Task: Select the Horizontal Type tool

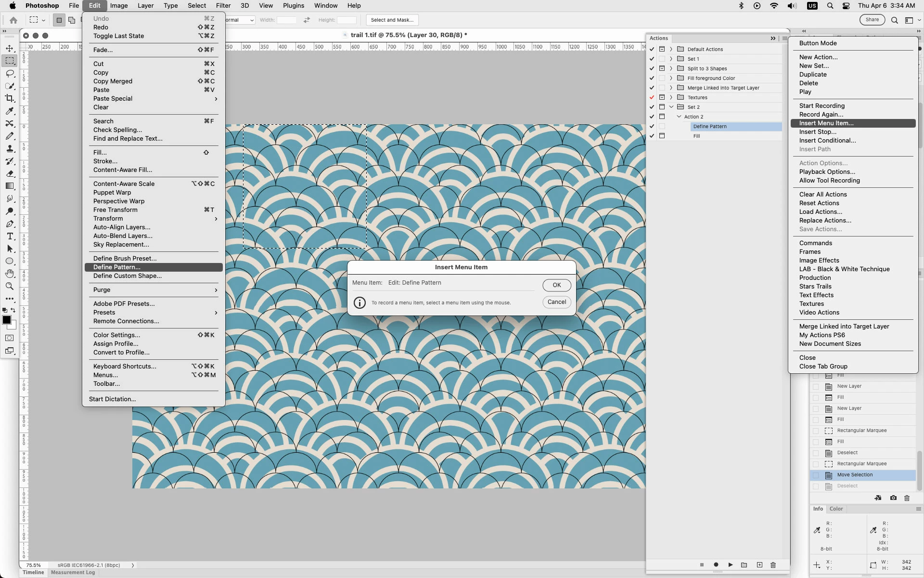Action: pyautogui.click(x=10, y=236)
